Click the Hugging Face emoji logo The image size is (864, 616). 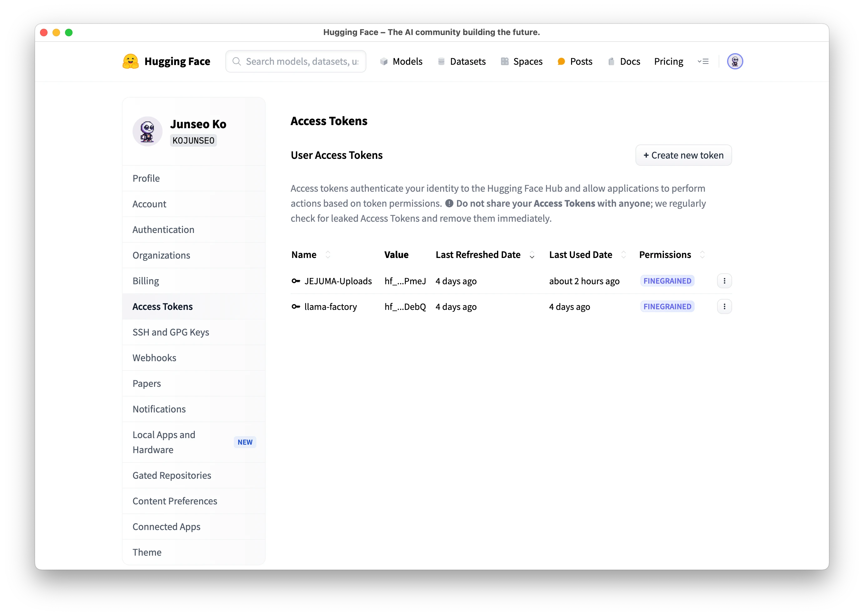[130, 62]
